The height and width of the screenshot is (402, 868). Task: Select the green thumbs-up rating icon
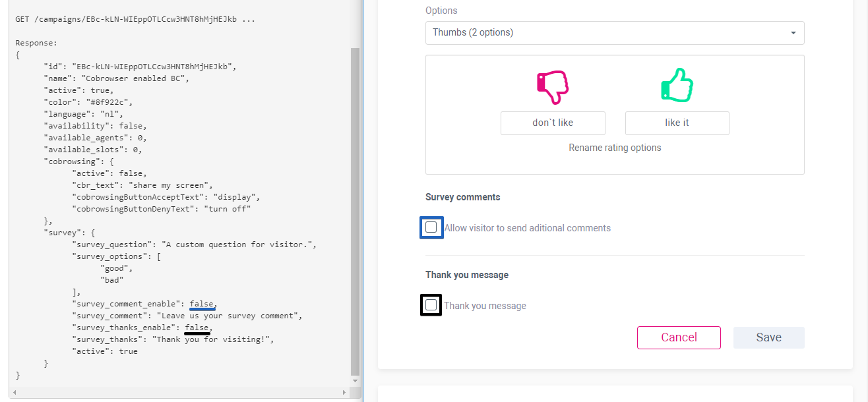tap(677, 84)
